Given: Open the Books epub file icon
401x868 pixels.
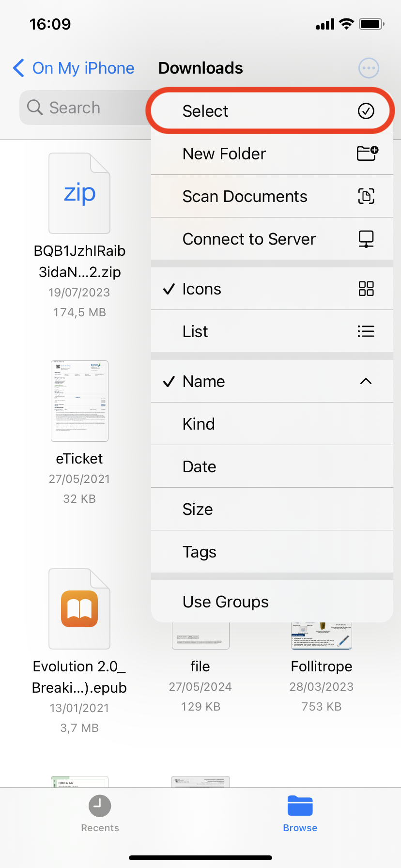Looking at the screenshot, I should pyautogui.click(x=79, y=609).
